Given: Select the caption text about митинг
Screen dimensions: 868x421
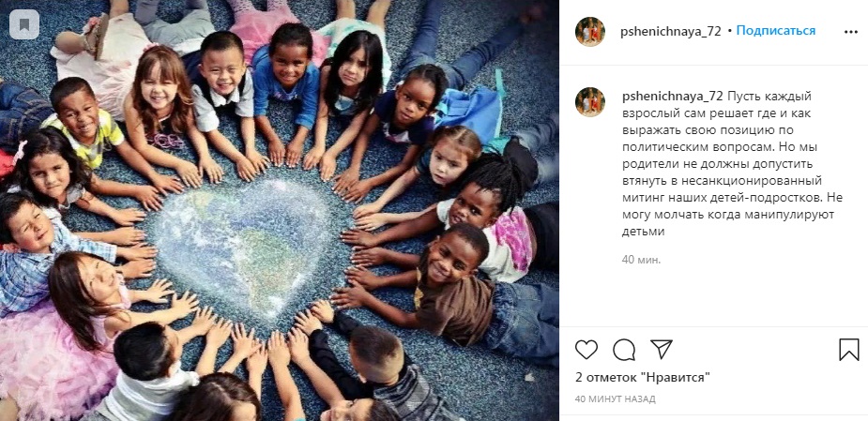Looking at the screenshot, I should 732,164.
